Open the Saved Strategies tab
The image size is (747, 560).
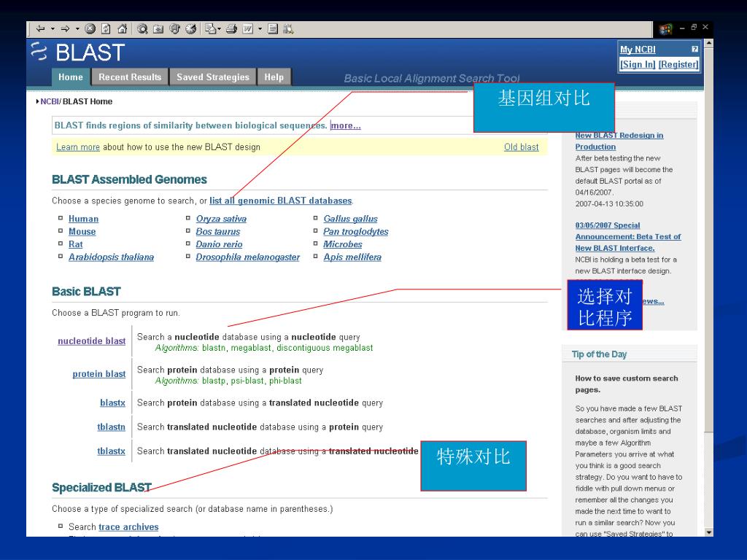coord(213,77)
